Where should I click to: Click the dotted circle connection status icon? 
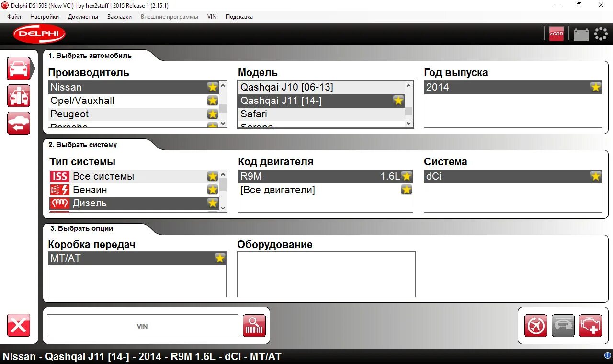601,34
